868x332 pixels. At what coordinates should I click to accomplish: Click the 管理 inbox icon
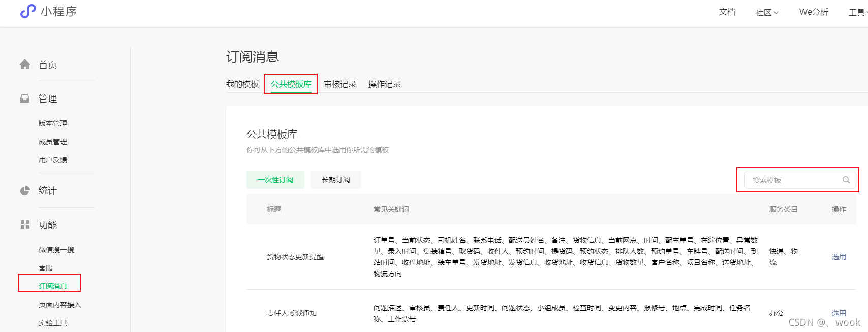tap(25, 98)
